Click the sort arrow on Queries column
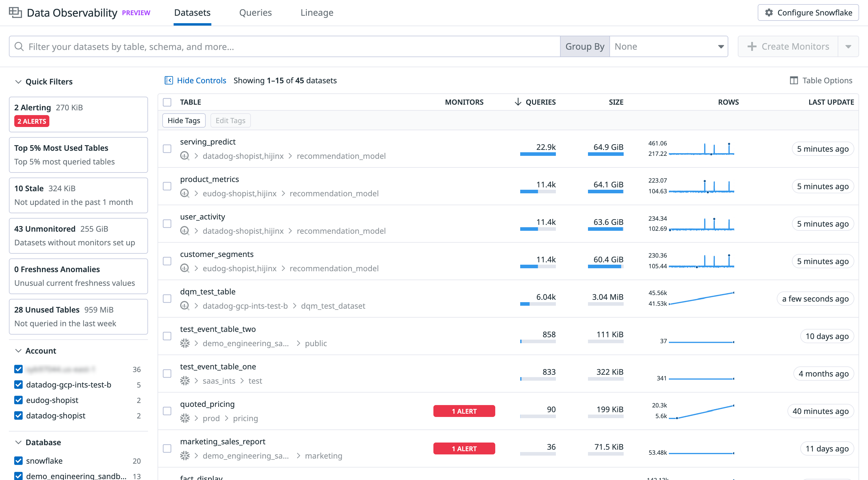The height and width of the screenshot is (480, 868). [x=518, y=102]
